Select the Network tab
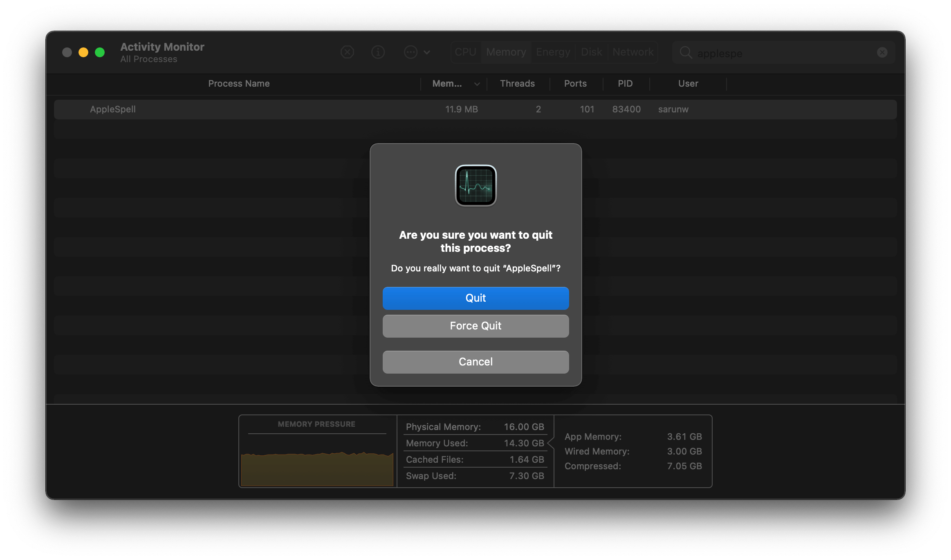 [633, 52]
